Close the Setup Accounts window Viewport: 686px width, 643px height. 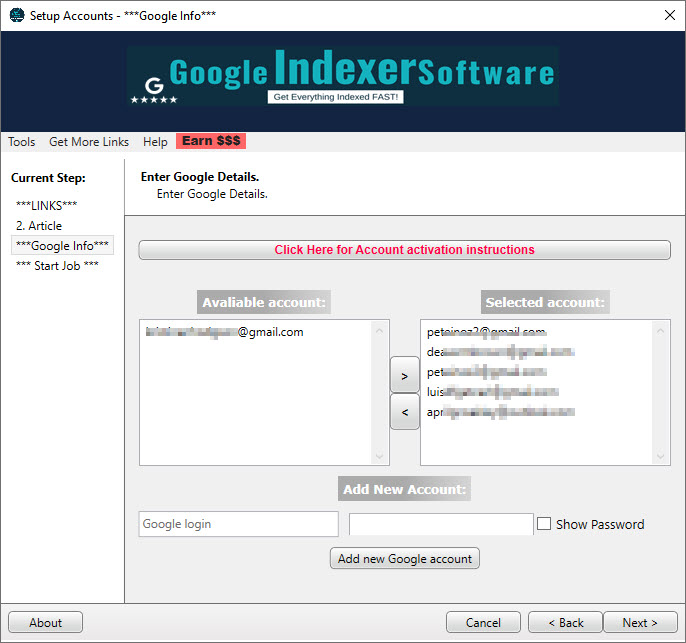pyautogui.click(x=669, y=15)
